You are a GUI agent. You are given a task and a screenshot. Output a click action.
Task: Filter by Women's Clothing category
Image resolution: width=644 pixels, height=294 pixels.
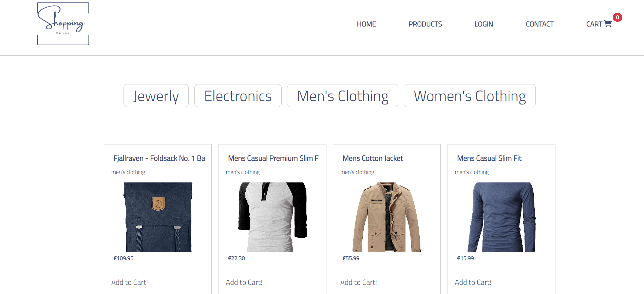(470, 96)
